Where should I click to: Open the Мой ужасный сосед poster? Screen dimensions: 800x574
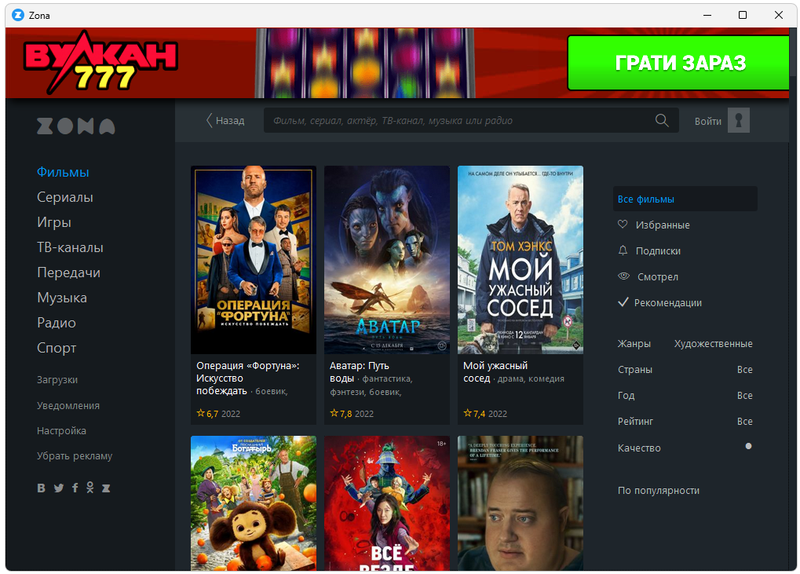tap(520, 260)
